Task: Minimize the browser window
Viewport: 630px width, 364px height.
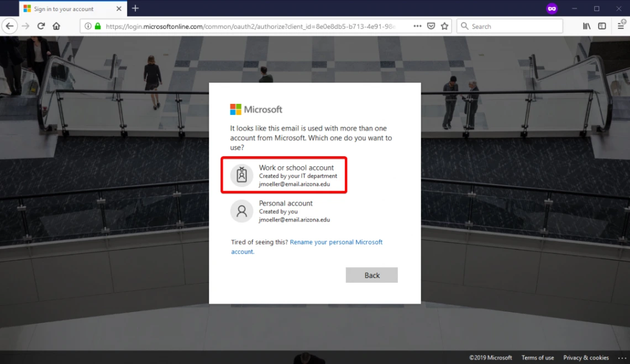Action: (x=575, y=8)
